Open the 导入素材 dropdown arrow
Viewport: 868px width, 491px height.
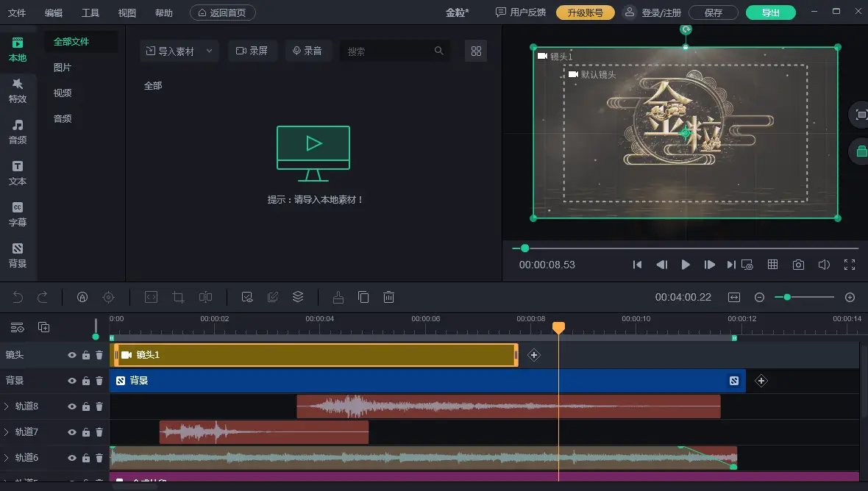[209, 51]
